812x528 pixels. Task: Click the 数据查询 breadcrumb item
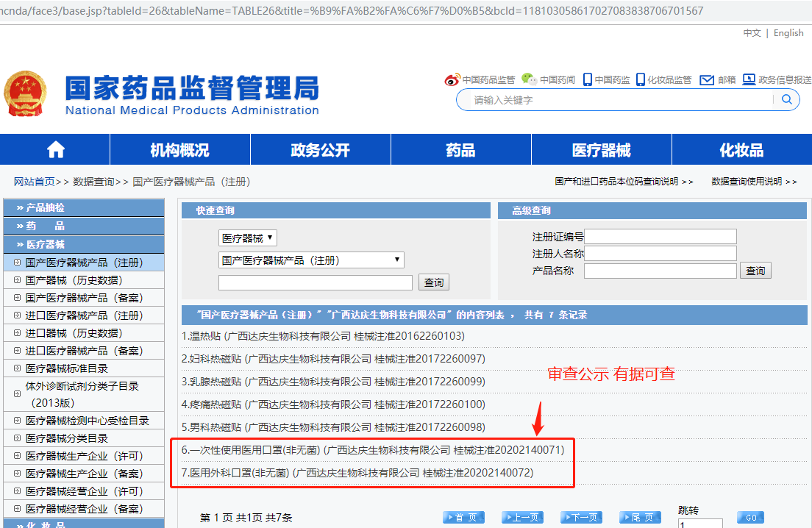(x=93, y=182)
